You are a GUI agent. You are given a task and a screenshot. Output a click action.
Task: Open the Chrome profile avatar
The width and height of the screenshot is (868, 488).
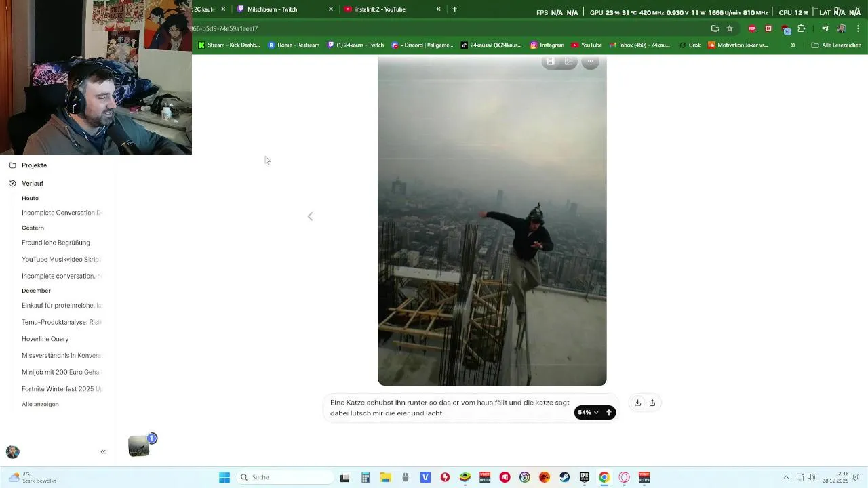[842, 28]
